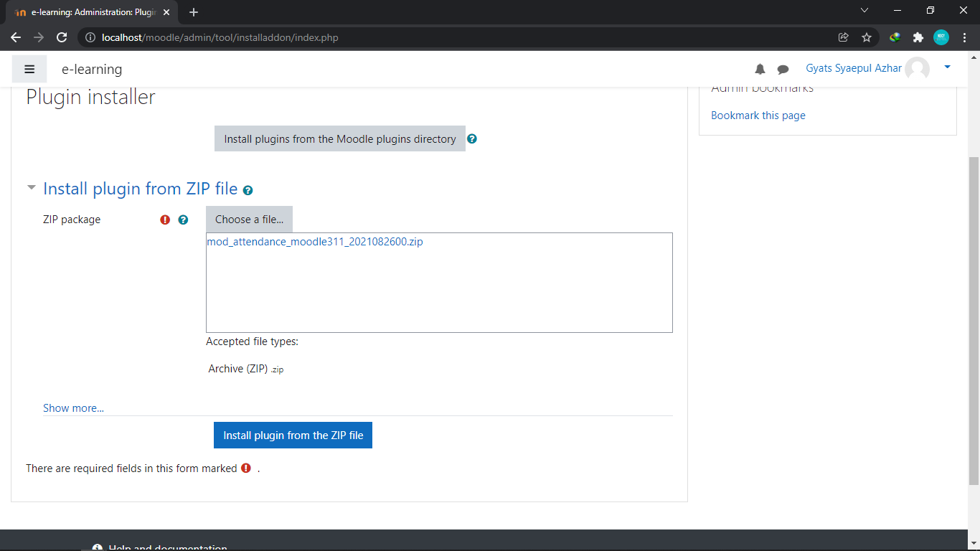Viewport: 980px width, 551px height.
Task: Open the Chrome profile avatar
Action: click(941, 37)
